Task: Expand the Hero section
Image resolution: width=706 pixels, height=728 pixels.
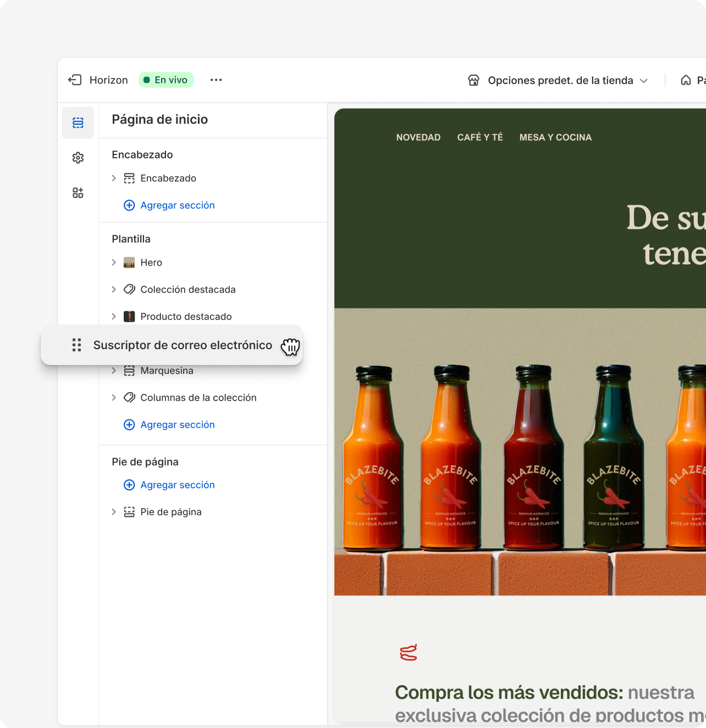Action: click(114, 262)
